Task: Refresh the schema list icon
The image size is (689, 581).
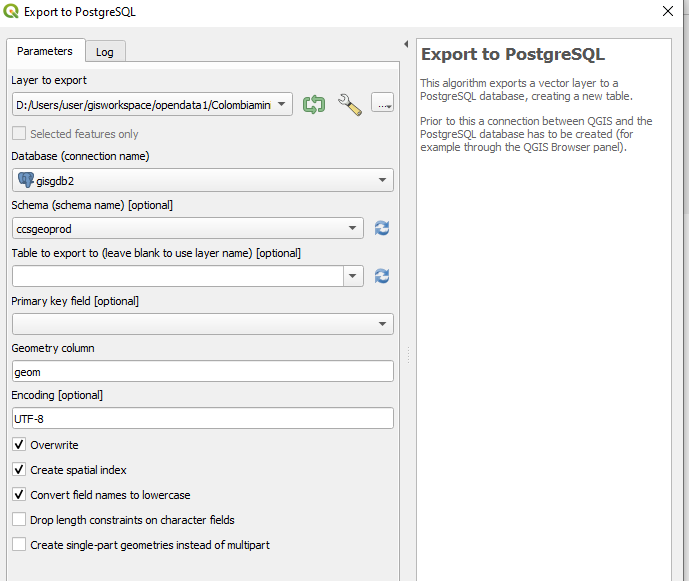Action: coord(381,228)
